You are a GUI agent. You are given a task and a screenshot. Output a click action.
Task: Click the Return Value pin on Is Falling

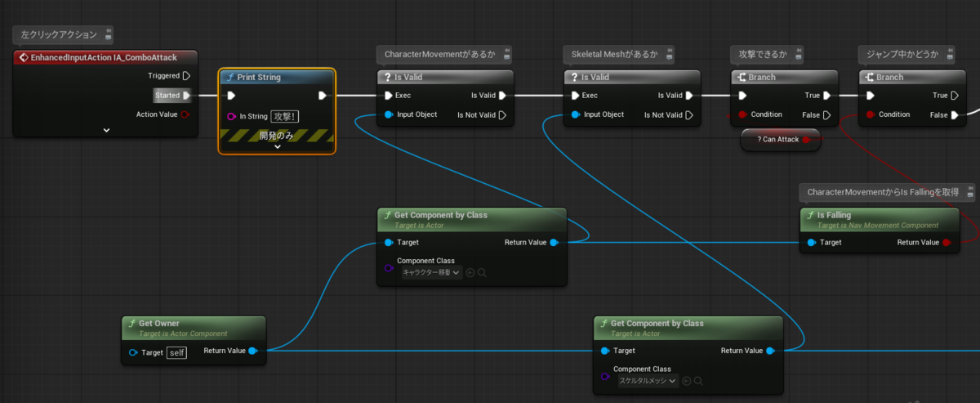(x=946, y=242)
